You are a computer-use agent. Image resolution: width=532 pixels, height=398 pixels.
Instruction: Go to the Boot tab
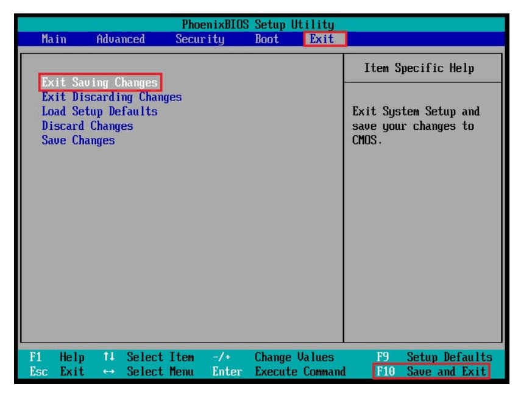click(267, 39)
